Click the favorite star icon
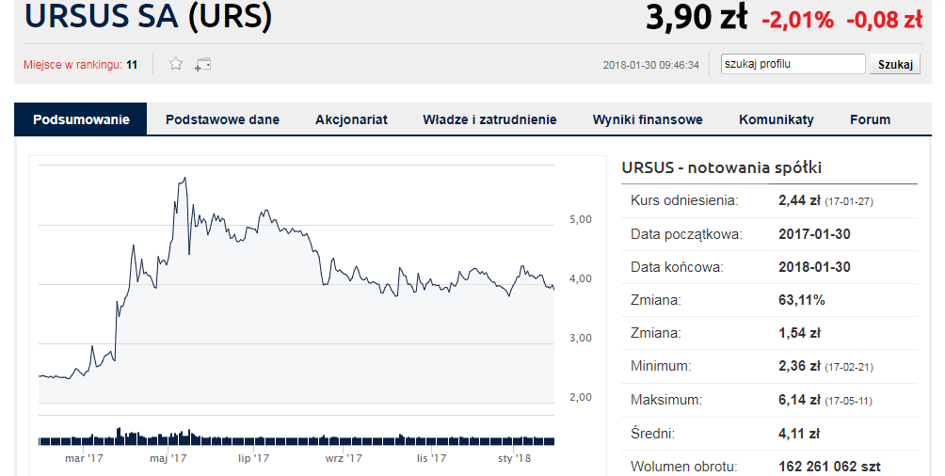This screenshot has width=945, height=476. pos(175,64)
